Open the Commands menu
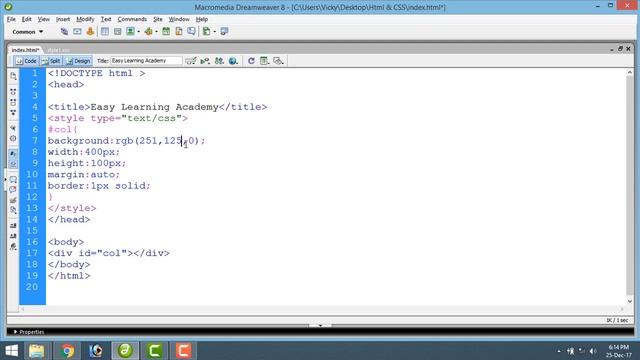This screenshot has width=640, height=360. point(132,19)
